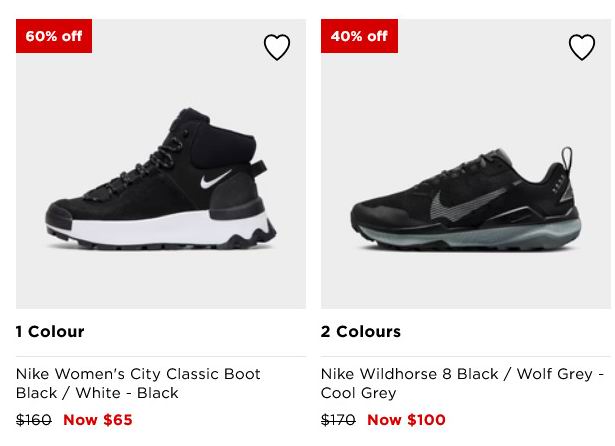This screenshot has height=446, width=615.
Task: Select the 2 Colours label
Action: 361,331
